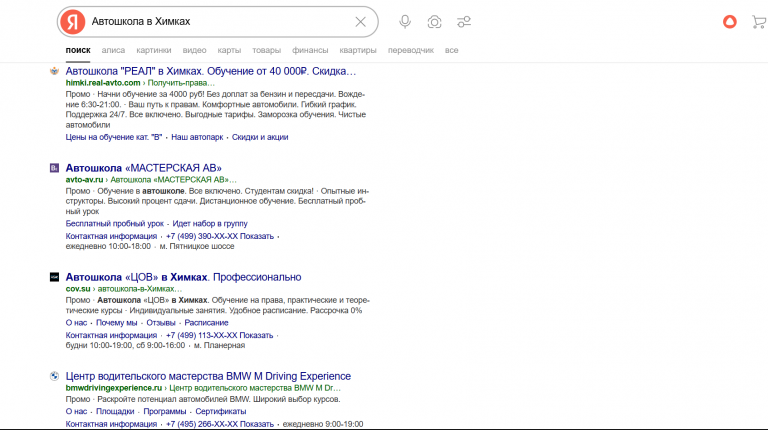Select the поиск tab
This screenshot has width=768, height=430.
78,50
